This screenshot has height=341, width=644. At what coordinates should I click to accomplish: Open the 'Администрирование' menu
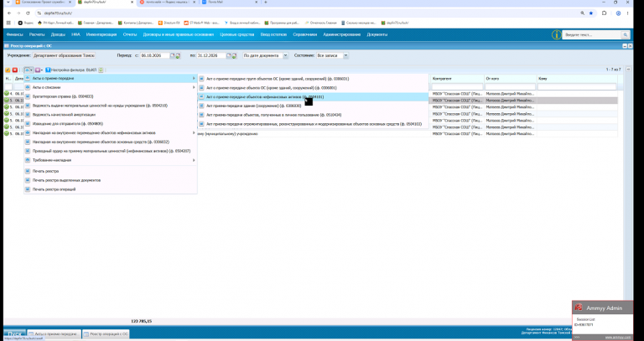pos(342,34)
